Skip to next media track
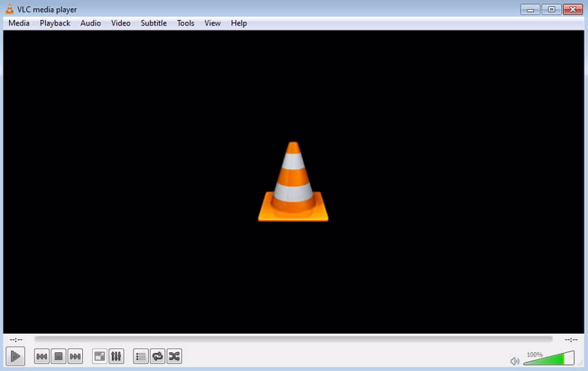This screenshot has width=588, height=371. (x=75, y=356)
